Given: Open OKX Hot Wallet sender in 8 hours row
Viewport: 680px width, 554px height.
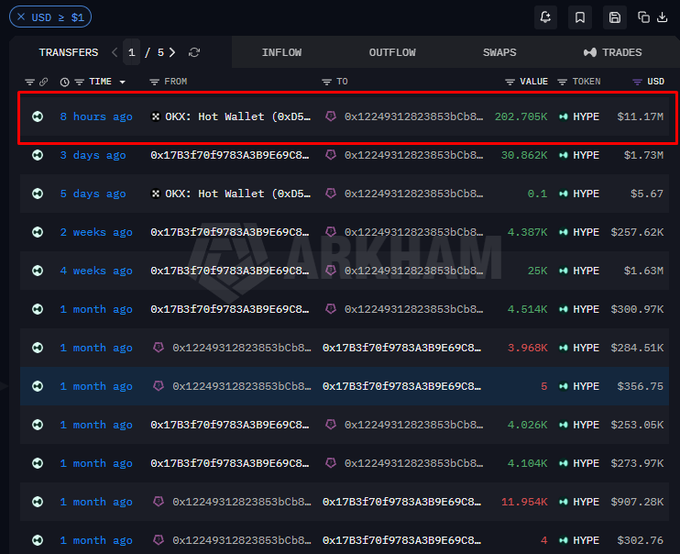Looking at the screenshot, I should click(x=238, y=116).
